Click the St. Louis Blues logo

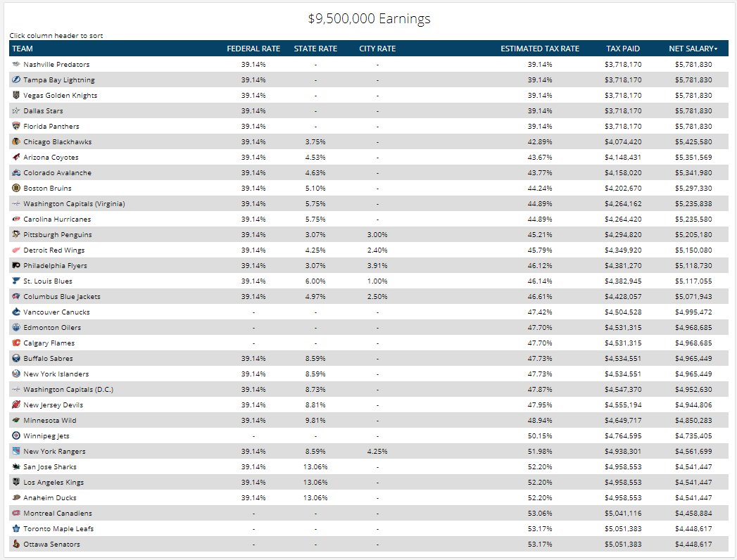click(x=16, y=281)
